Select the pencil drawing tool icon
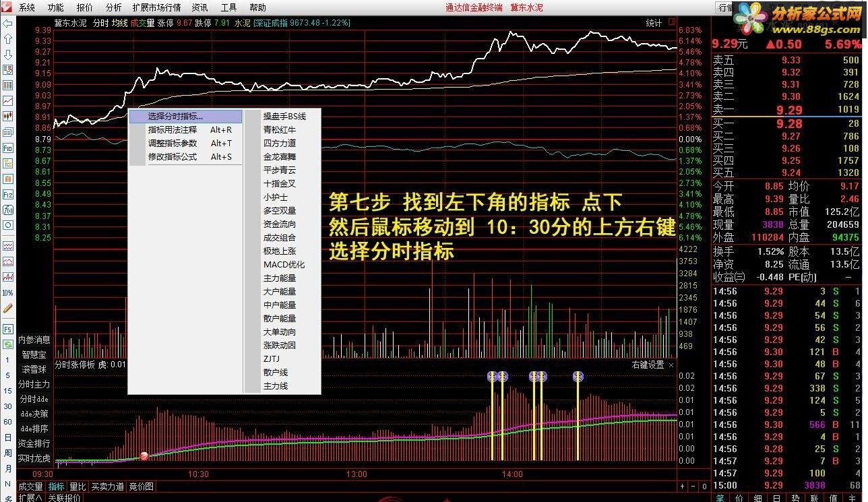868x502 pixels. (7, 308)
